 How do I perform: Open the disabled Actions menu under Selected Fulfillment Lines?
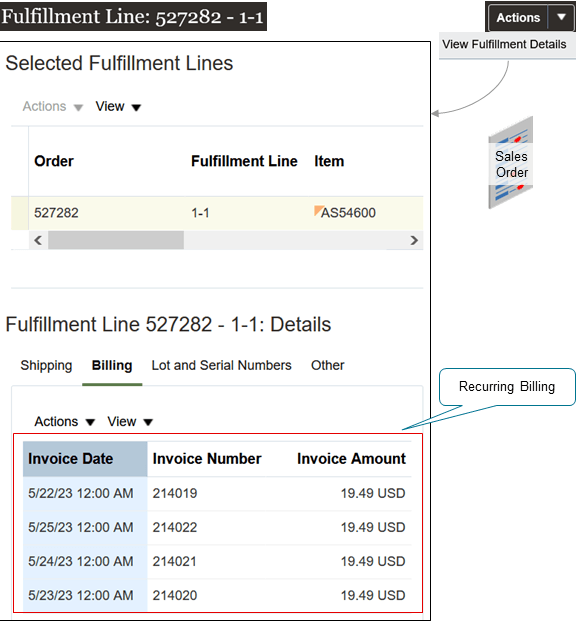[53, 107]
